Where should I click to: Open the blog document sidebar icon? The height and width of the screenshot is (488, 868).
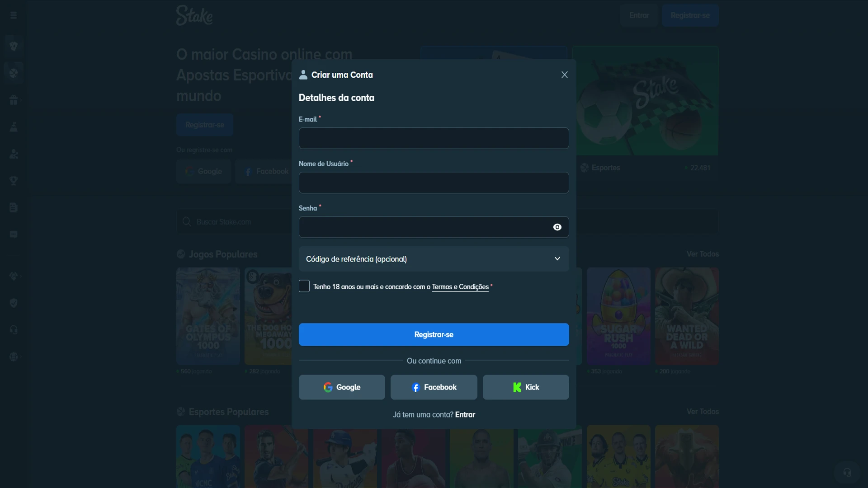point(14,207)
